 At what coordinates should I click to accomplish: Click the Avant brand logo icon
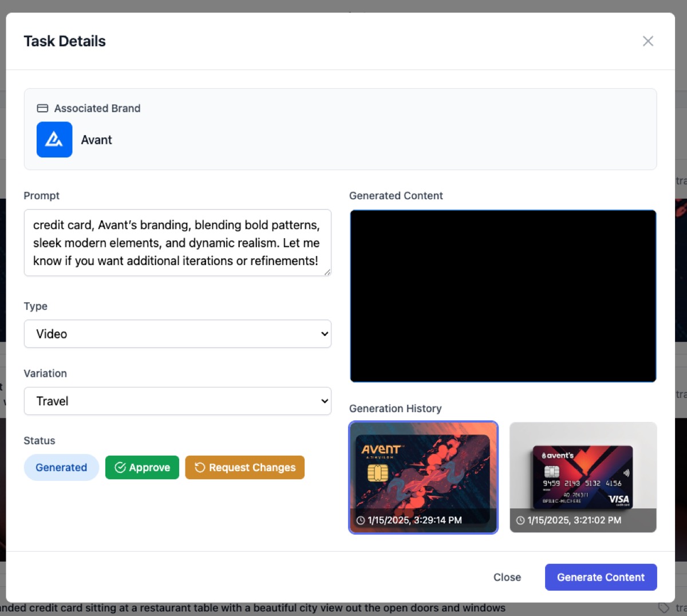pyautogui.click(x=54, y=140)
